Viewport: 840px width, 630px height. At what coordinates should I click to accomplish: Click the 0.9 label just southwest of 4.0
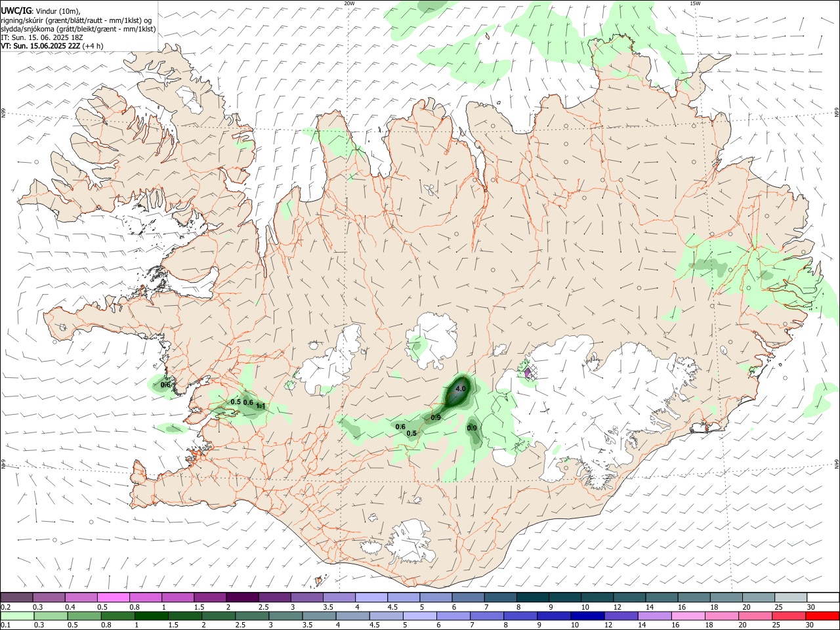tap(436, 417)
